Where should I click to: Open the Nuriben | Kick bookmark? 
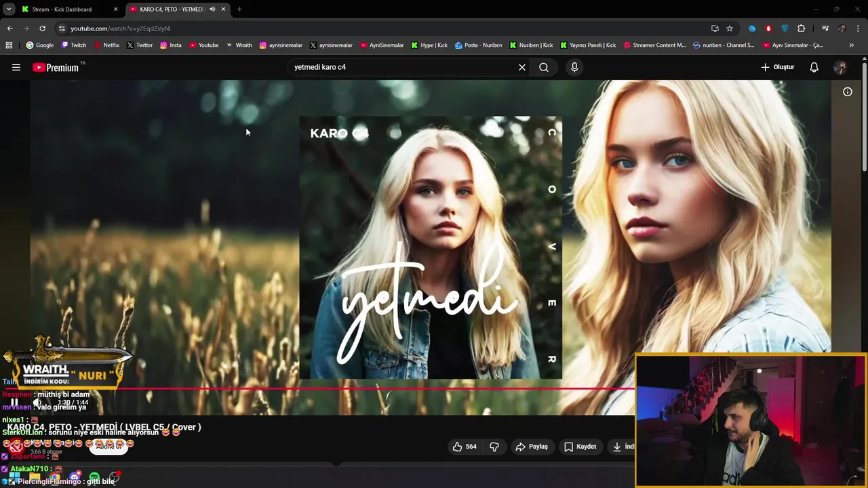531,45
